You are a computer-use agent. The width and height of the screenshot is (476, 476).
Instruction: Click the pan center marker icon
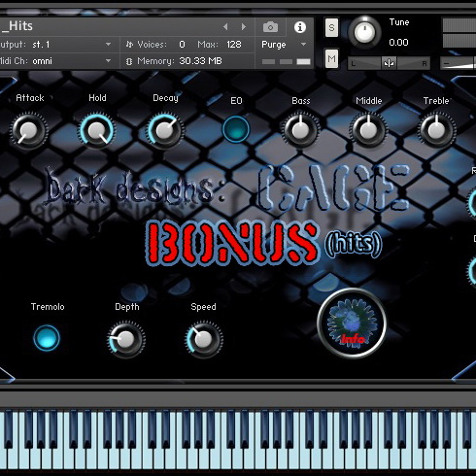click(389, 63)
